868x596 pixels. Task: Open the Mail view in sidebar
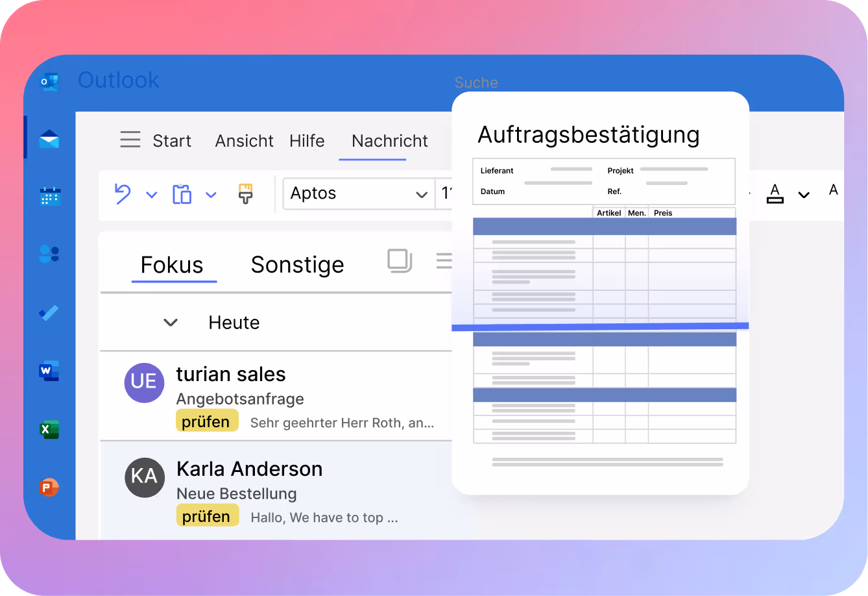pos(49,139)
